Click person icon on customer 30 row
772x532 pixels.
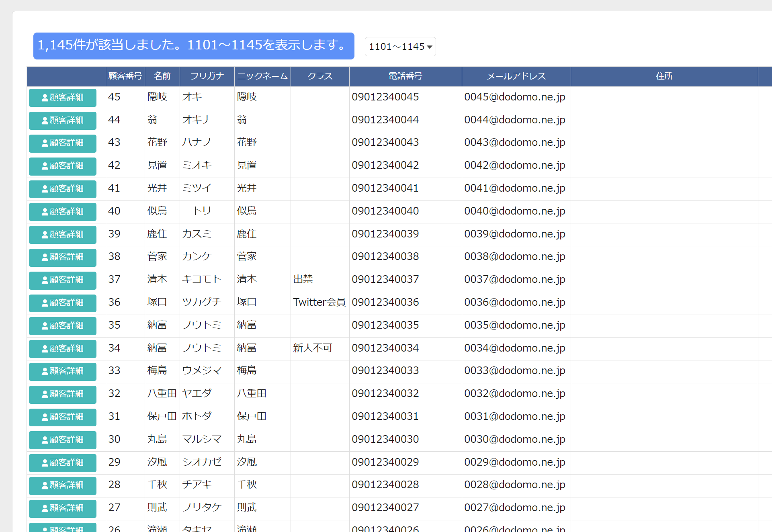[x=45, y=440]
